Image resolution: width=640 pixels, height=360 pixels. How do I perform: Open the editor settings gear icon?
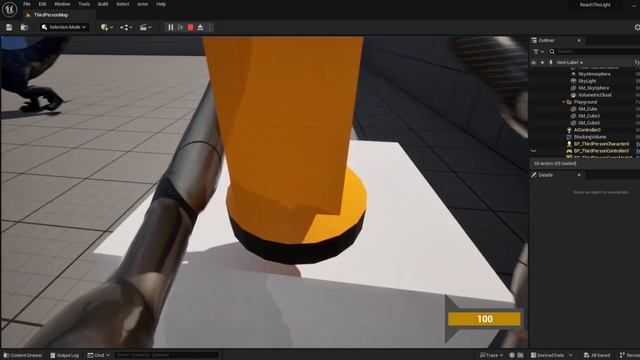637,27
